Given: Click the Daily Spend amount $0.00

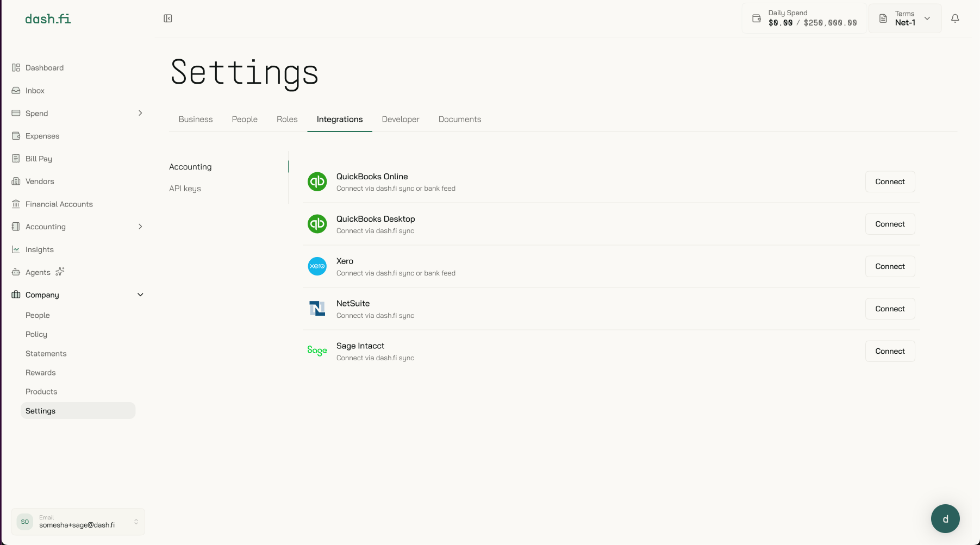Looking at the screenshot, I should coord(781,23).
